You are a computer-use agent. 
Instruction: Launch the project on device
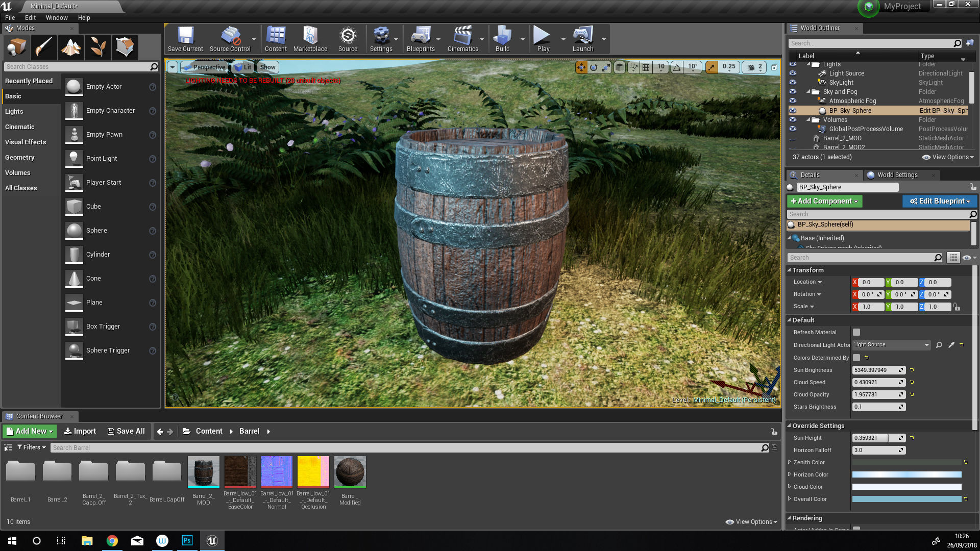[x=583, y=39]
